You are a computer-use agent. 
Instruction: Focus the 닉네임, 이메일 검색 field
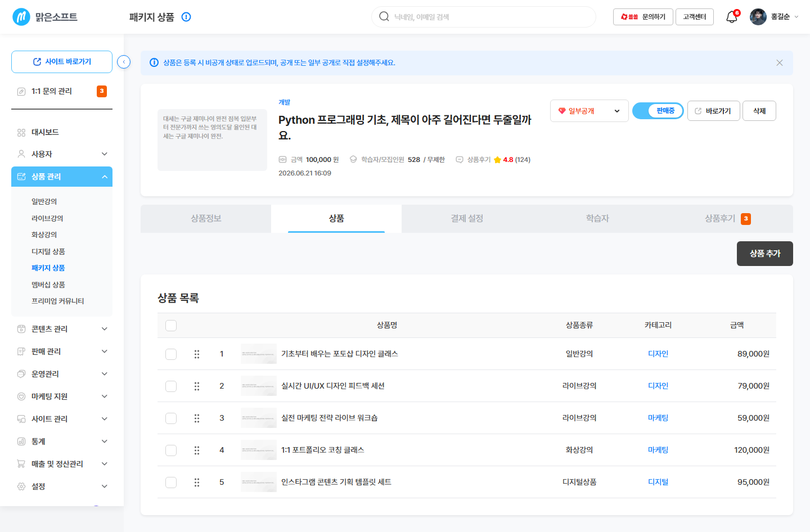(x=484, y=17)
